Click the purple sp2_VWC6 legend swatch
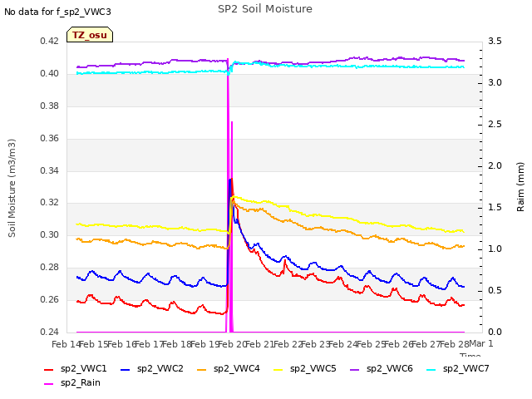 (355, 369)
